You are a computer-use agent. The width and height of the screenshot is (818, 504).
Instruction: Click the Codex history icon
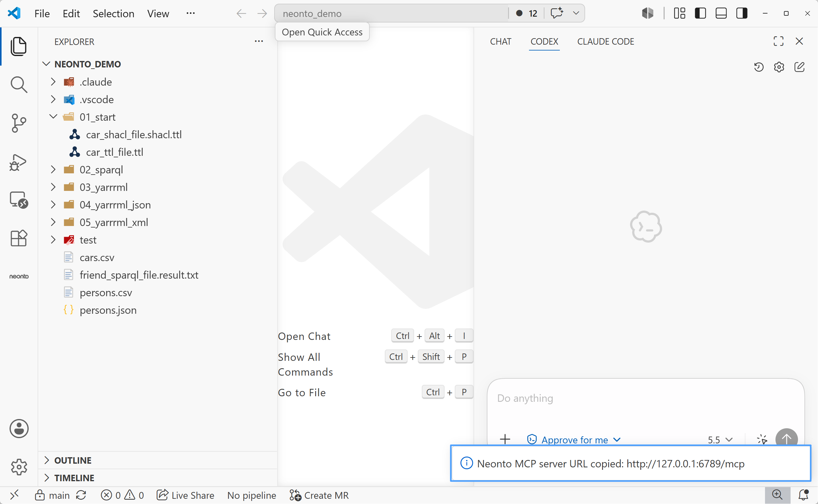(x=759, y=67)
